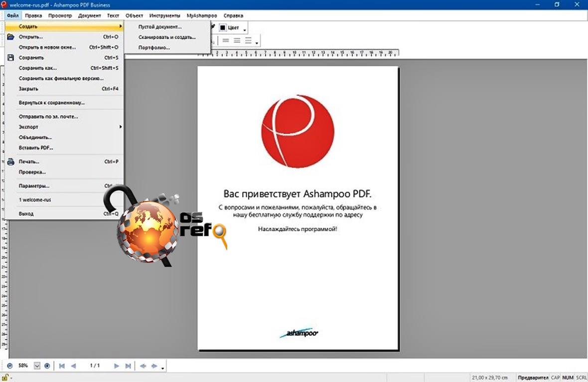Image resolution: width=588 pixels, height=382 pixels.
Task: Open the Документ menu
Action: [89, 15]
